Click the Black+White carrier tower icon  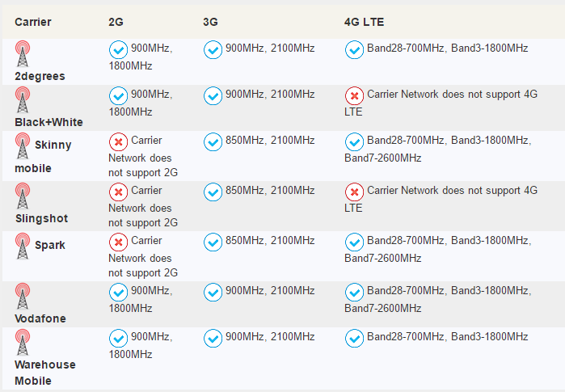click(x=23, y=99)
